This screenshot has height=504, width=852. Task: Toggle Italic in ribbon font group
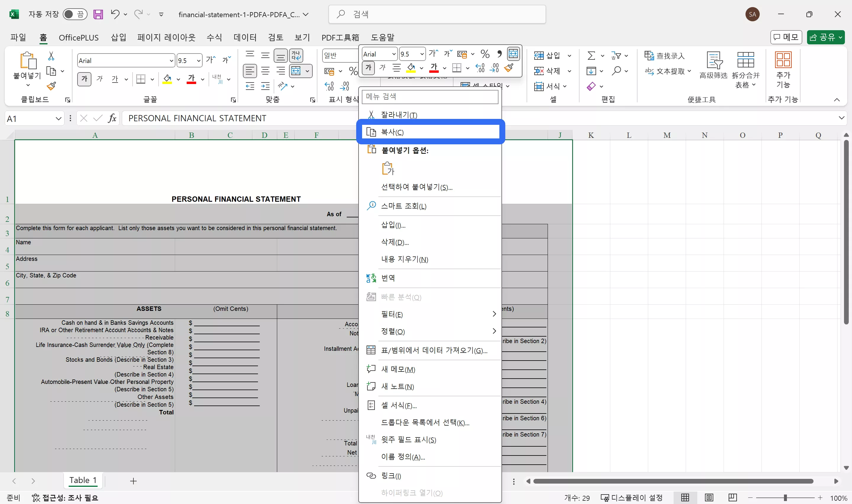pos(99,79)
